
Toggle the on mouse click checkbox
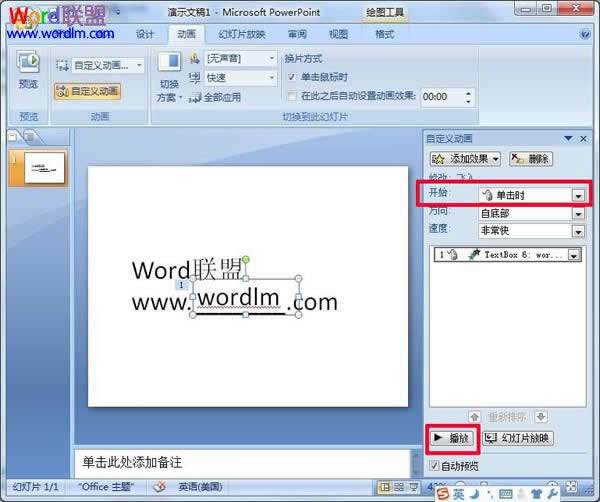[292, 77]
